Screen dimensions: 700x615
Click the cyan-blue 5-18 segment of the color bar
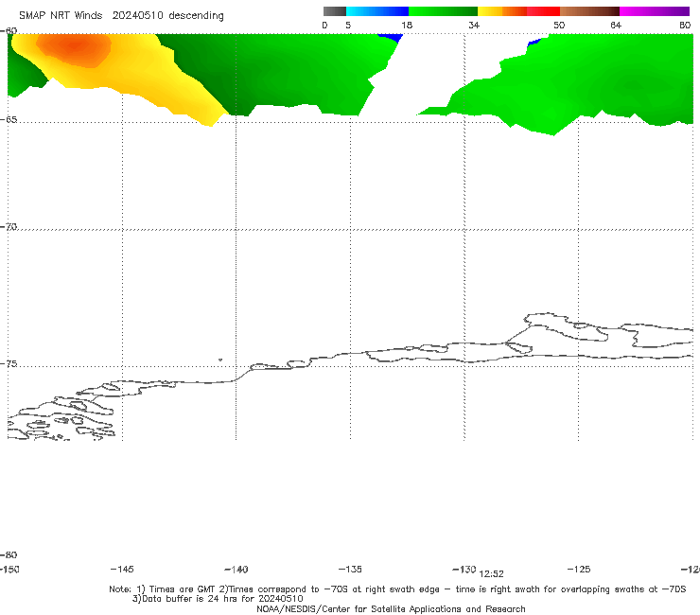click(377, 11)
